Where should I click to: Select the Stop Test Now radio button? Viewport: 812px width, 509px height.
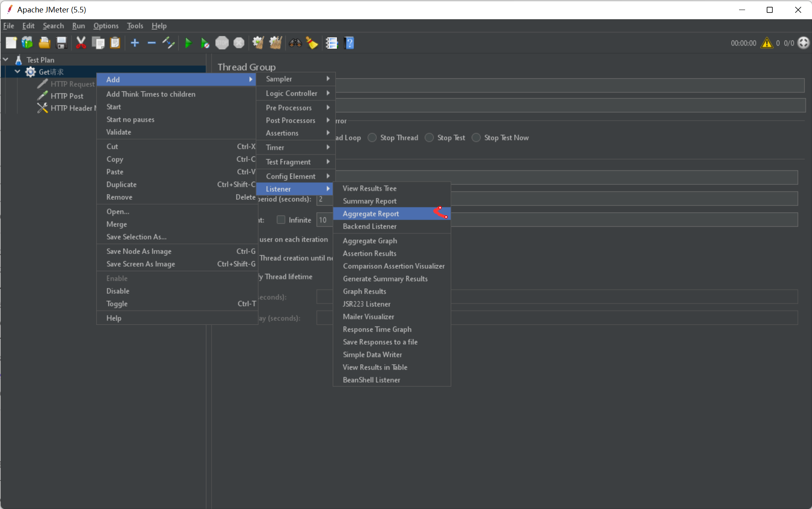[x=476, y=138]
